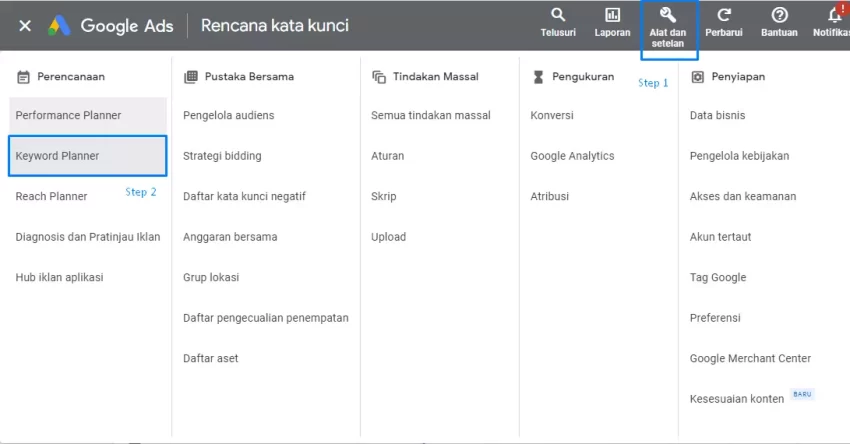This screenshot has height=444, width=850.
Task: Open Daftar aset
Action: (210, 358)
